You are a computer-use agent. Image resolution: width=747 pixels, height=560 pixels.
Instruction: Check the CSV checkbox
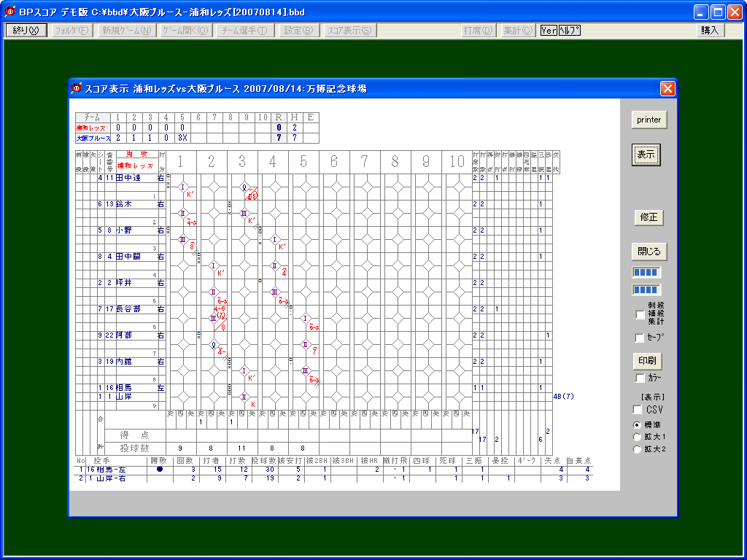637,410
